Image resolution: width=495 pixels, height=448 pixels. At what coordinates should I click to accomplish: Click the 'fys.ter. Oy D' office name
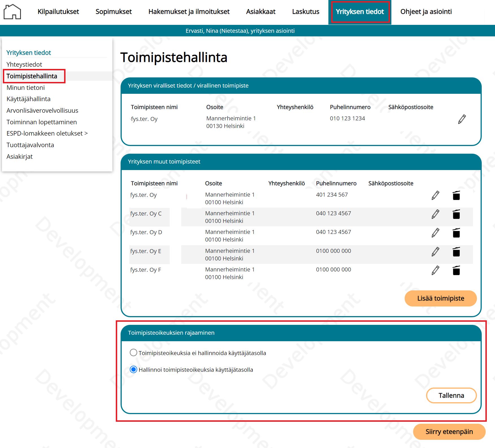(x=146, y=232)
